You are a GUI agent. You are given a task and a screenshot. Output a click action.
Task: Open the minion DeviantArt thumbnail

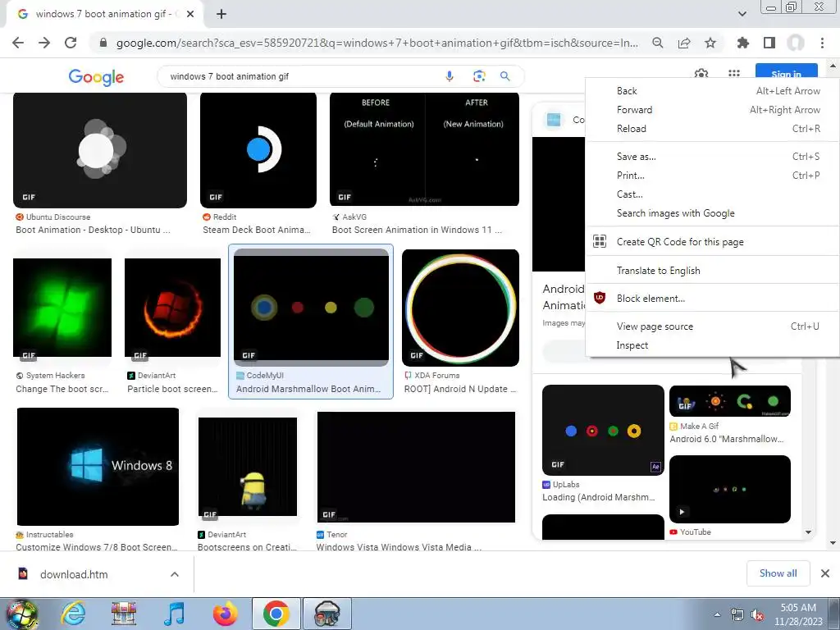(248, 467)
